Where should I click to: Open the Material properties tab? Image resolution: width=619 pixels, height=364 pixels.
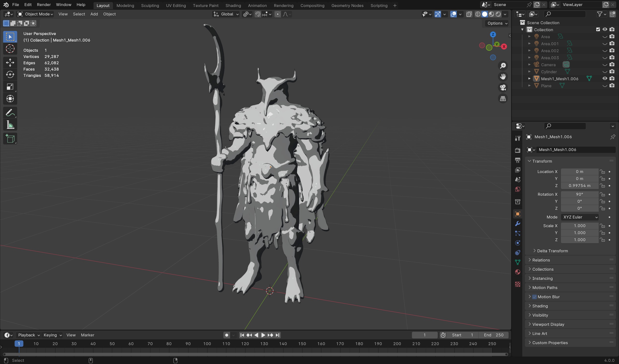517,272
